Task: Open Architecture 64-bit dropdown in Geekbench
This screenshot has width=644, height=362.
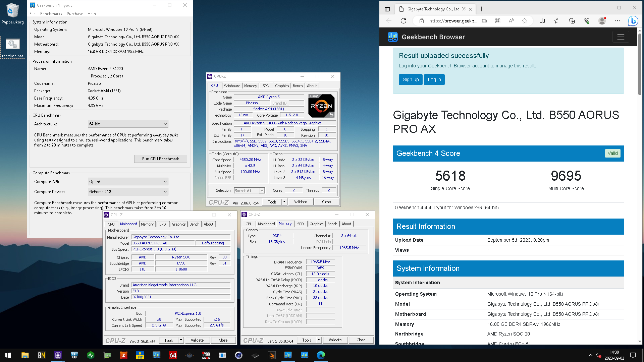Action: pos(128,124)
